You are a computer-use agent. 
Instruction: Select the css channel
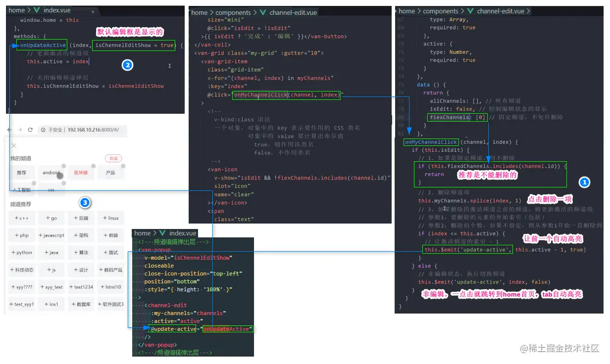(51, 189)
